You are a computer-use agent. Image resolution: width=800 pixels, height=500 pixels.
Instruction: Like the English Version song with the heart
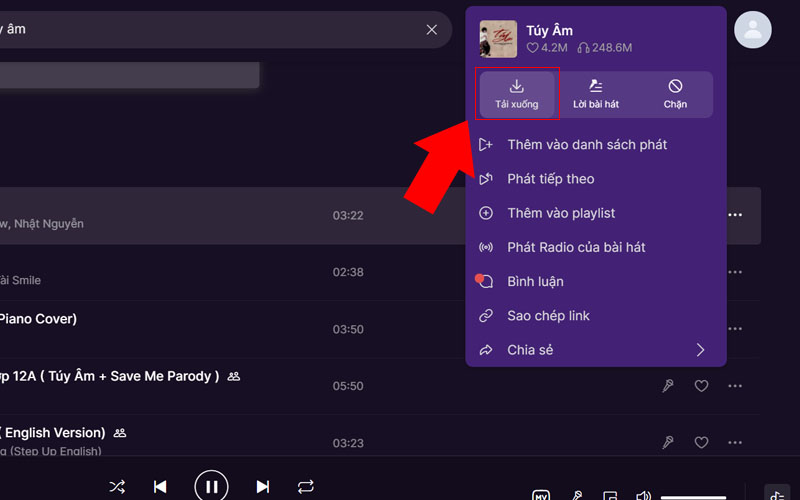(x=702, y=442)
